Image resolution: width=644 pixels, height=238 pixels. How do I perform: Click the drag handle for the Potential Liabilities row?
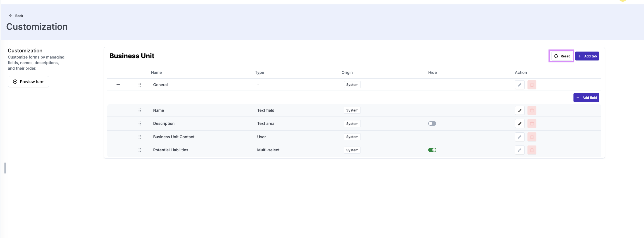140,150
